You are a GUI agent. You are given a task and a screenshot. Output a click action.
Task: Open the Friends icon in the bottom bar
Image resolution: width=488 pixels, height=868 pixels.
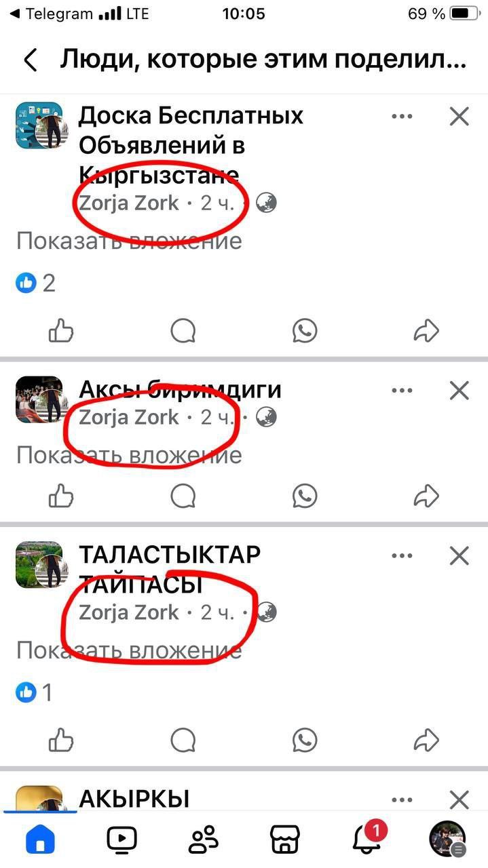pos(203,840)
